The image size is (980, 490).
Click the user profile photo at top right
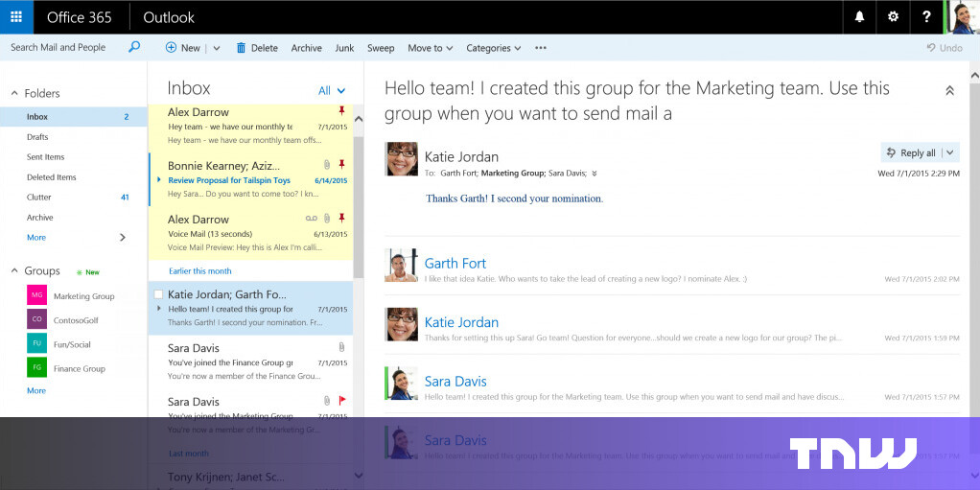click(x=964, y=17)
